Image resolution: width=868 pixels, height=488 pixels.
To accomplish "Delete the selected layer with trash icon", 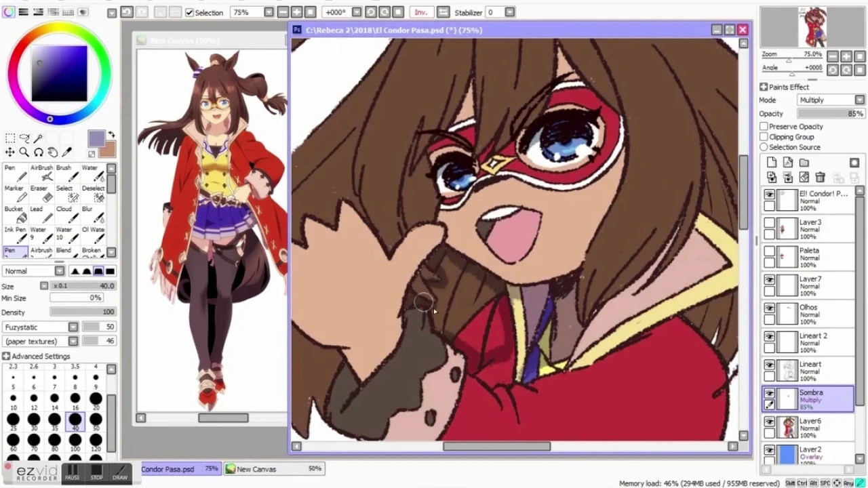I will click(x=821, y=178).
